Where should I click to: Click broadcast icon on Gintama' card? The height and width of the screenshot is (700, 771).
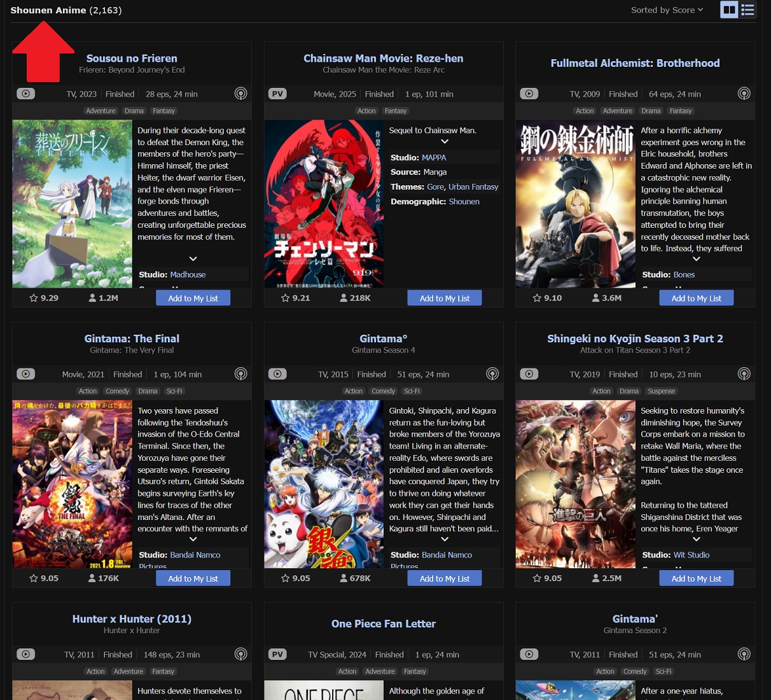[744, 654]
